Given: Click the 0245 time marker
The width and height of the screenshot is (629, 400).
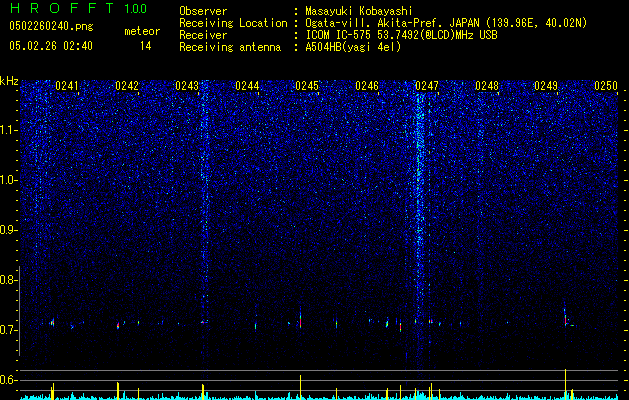Looking at the screenshot, I should pos(307,86).
